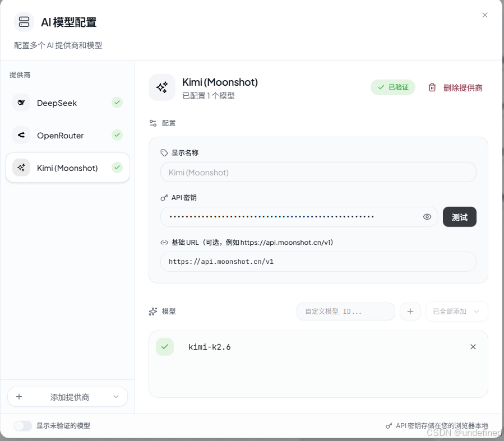504x441 pixels.
Task: Click the key icon beside API 密钥
Action: [x=164, y=198]
